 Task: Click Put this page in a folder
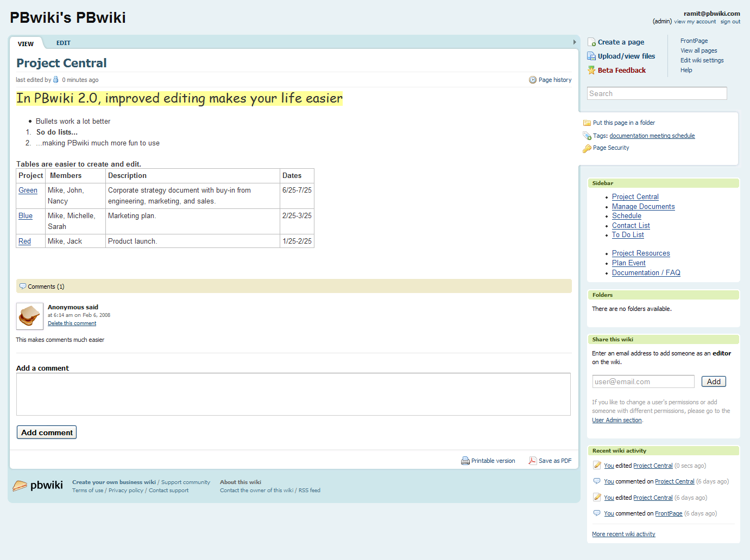point(624,123)
